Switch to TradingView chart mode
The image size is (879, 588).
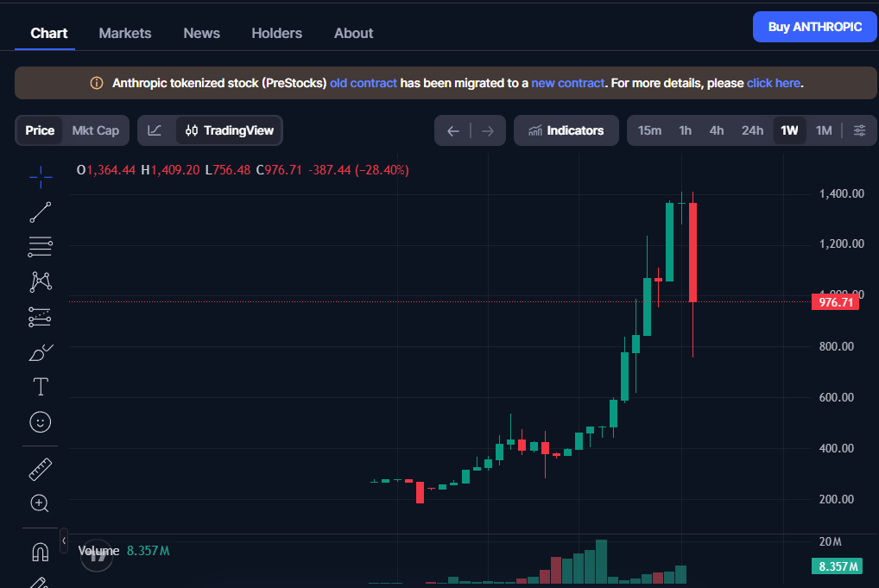[x=230, y=130]
